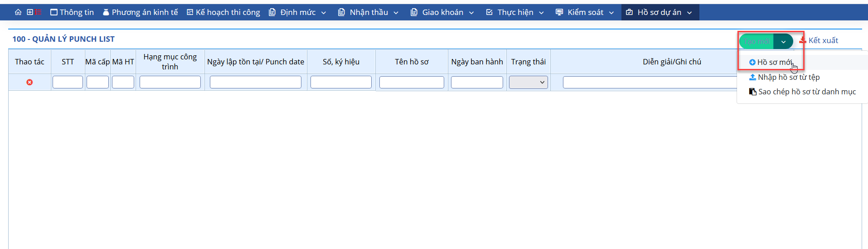Focus the STT filter field
The image size is (868, 249).
(x=68, y=82)
